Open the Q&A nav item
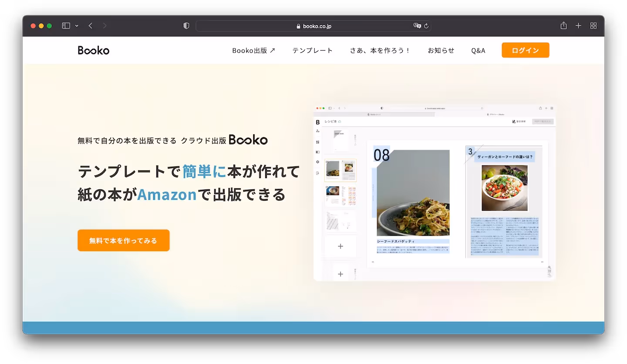The width and height of the screenshot is (627, 364). pos(478,51)
